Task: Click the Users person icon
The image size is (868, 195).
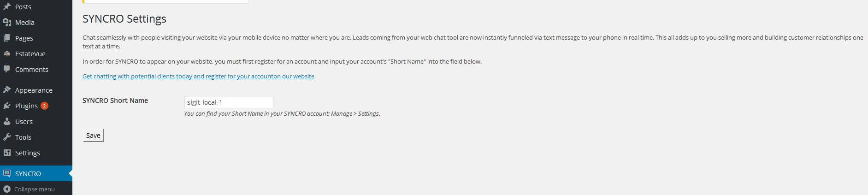Action: tap(6, 121)
